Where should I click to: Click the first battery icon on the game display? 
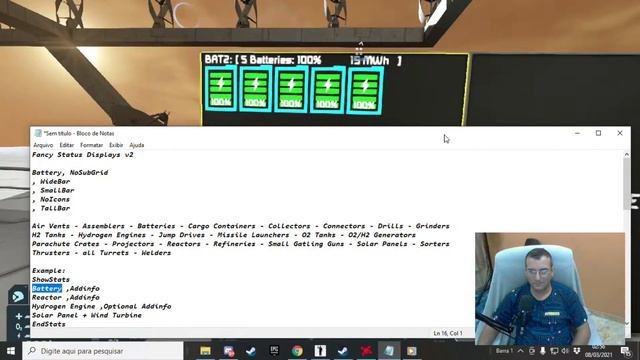pos(221,89)
